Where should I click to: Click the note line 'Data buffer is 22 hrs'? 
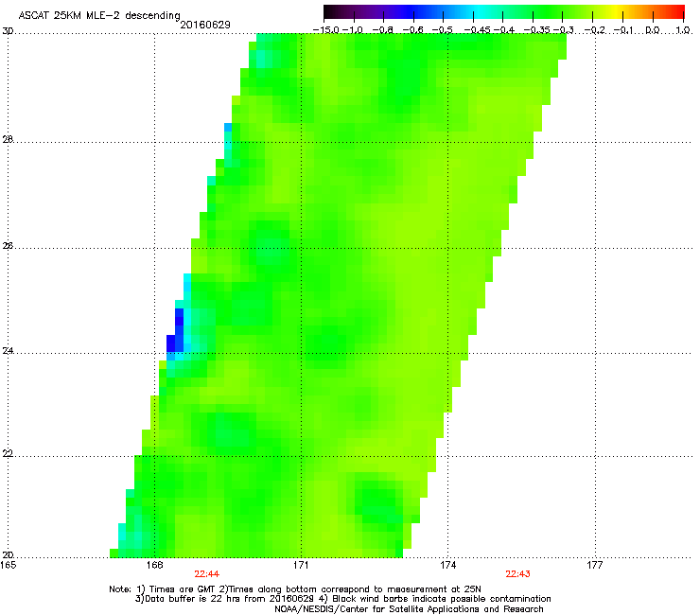pyautogui.click(x=342, y=599)
